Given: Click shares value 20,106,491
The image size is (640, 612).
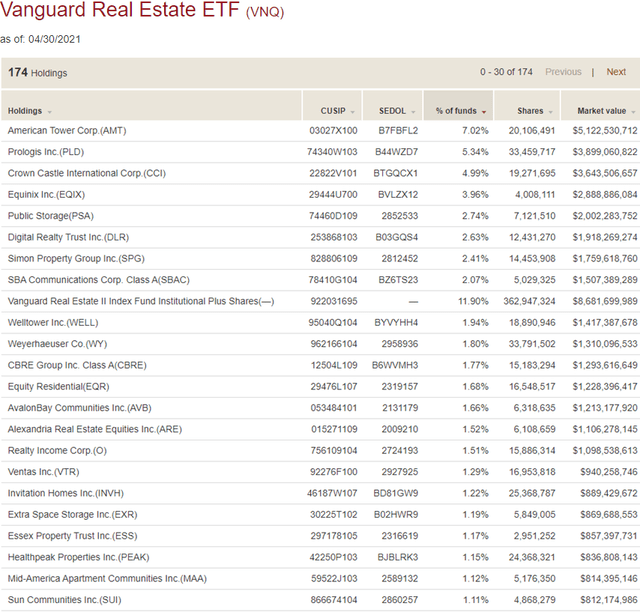Looking at the screenshot, I should coord(532,131).
